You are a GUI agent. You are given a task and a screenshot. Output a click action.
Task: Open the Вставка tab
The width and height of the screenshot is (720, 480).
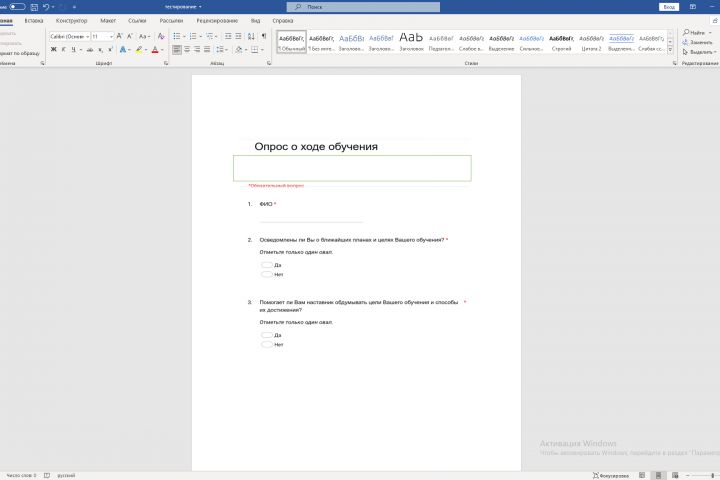[34, 21]
